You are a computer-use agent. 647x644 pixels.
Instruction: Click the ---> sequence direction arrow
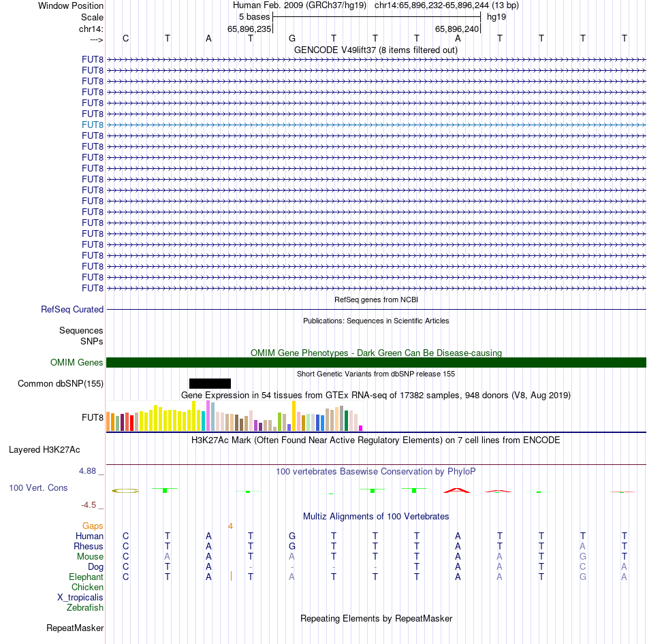97,39
